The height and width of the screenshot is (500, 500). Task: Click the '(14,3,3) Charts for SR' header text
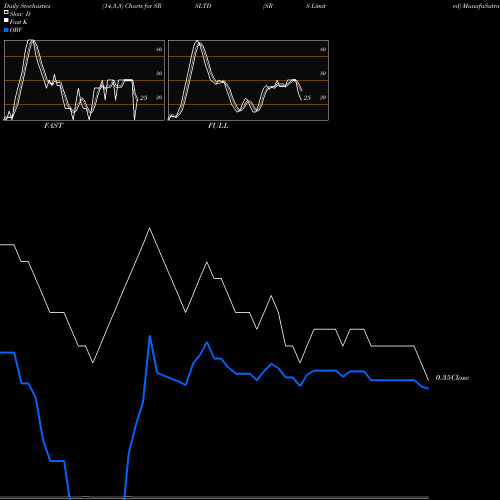coord(132,6)
